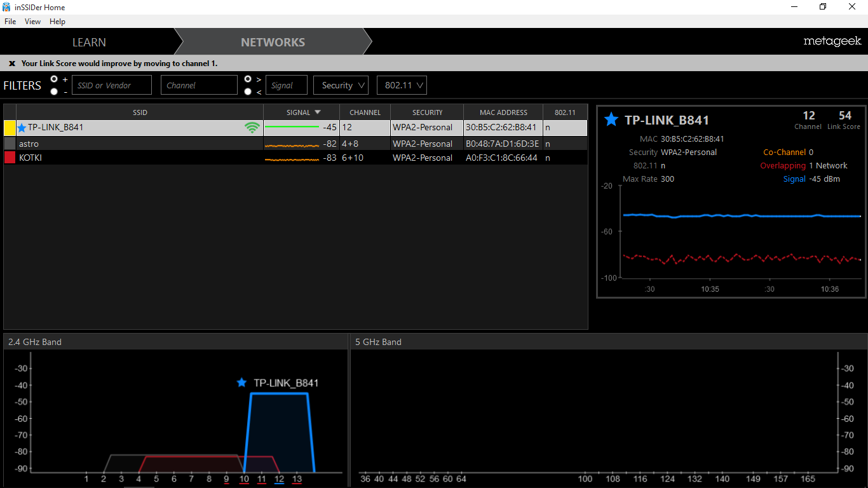
Task: Click the star on the 2.4 GHz graph
Action: coord(241,383)
